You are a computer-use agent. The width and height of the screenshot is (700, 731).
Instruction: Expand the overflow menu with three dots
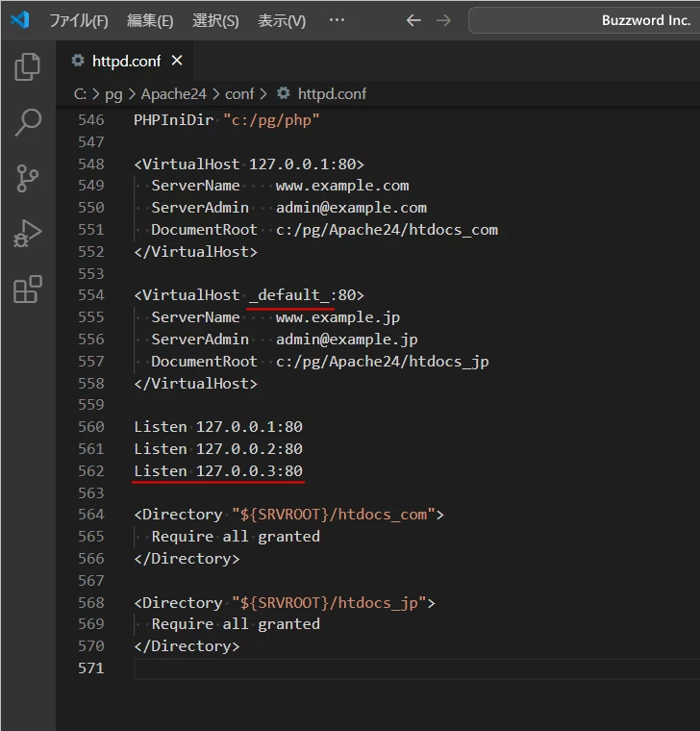point(337,20)
